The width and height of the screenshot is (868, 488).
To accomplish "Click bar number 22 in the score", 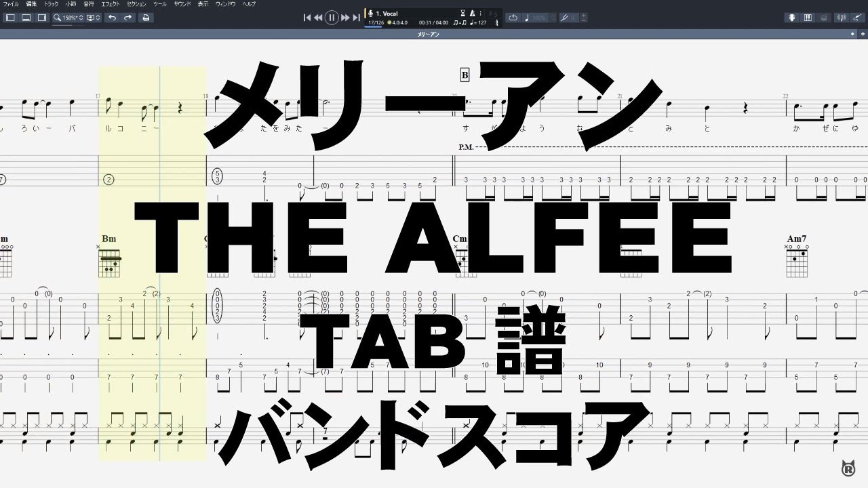I will pyautogui.click(x=785, y=96).
